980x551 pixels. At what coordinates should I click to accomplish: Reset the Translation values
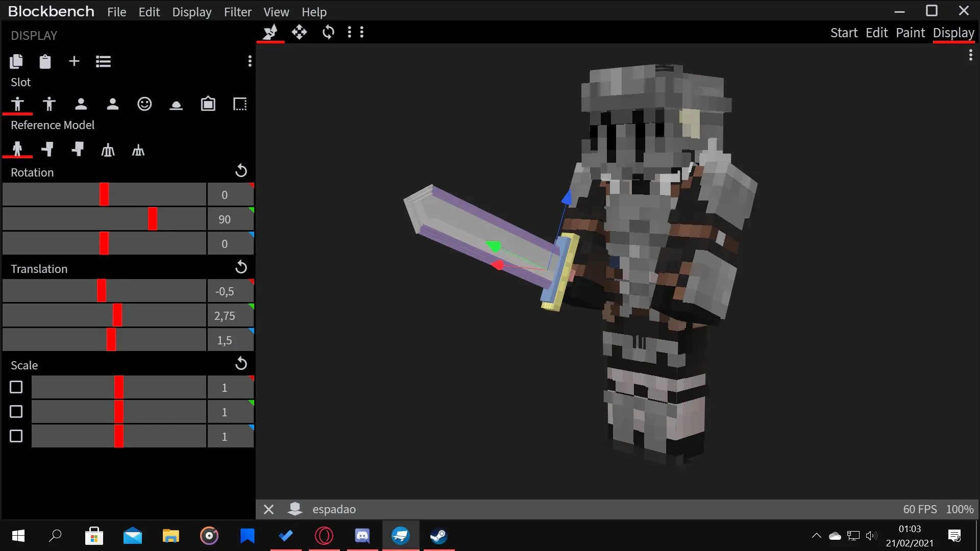(241, 267)
